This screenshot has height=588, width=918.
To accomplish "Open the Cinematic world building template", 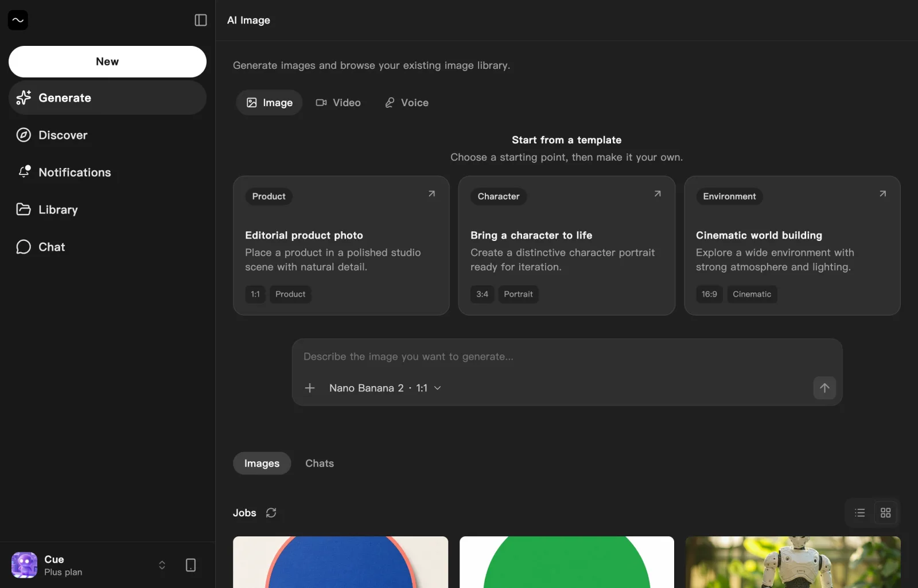I will point(792,246).
